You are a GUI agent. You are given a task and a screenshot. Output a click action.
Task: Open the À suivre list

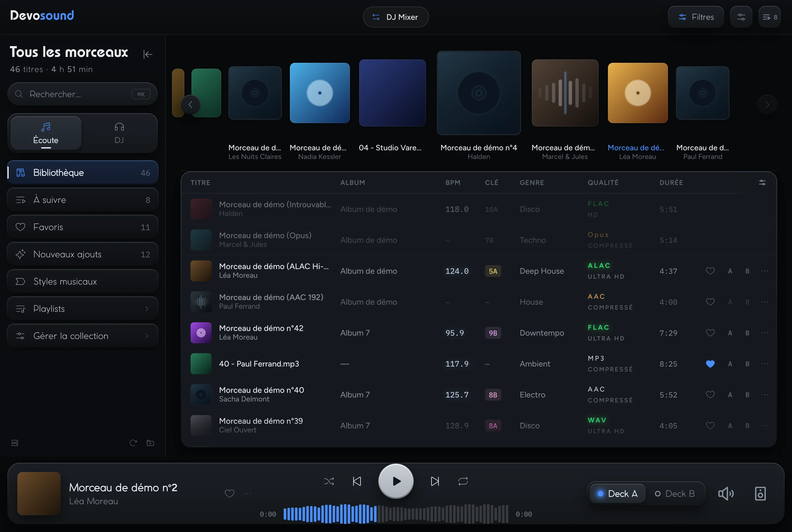[x=83, y=199]
